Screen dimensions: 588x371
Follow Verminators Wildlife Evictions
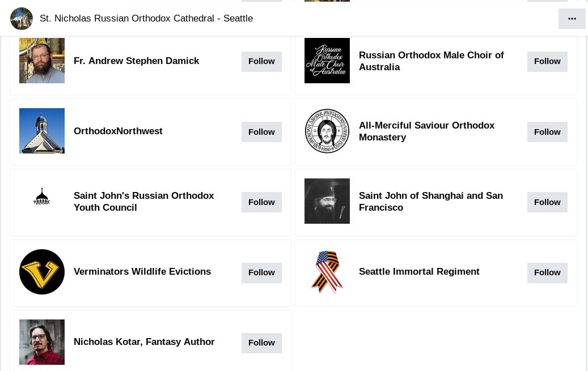coord(261,273)
